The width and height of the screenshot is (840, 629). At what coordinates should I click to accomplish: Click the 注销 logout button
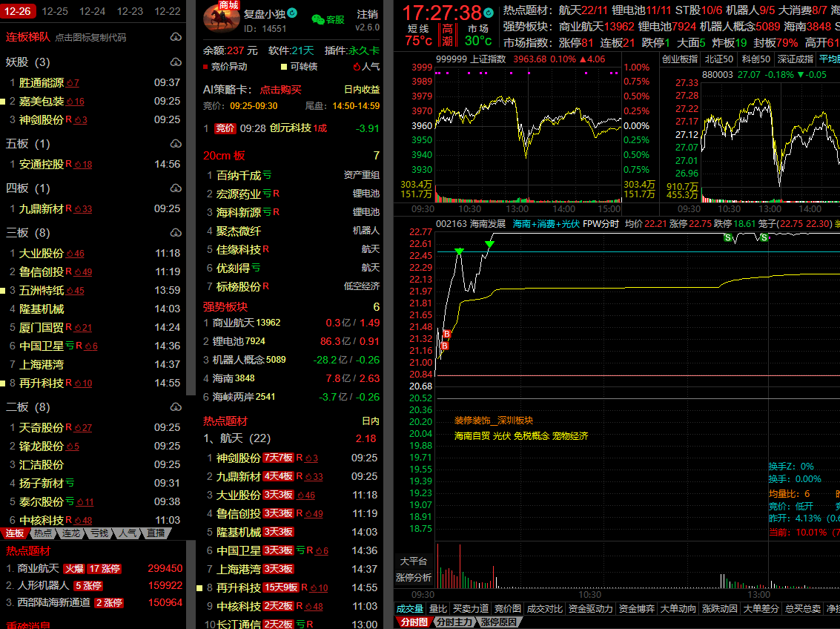366,14
